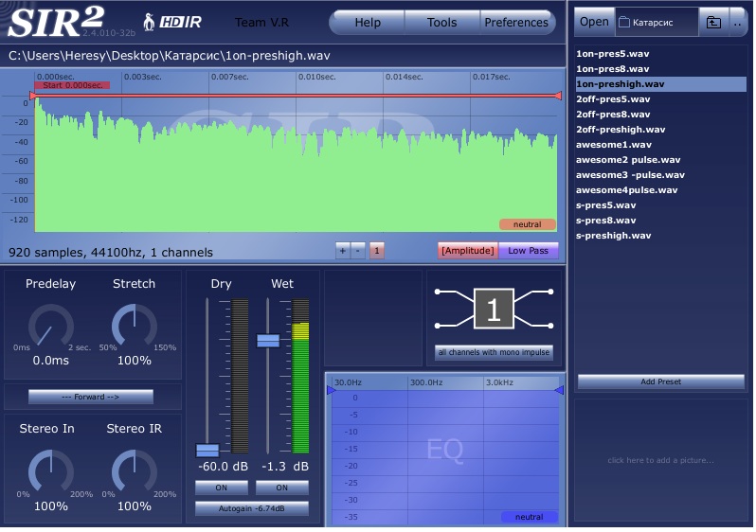Click the file path C:\Users\Heresy text
The image size is (756, 532).
pyautogui.click(x=169, y=56)
